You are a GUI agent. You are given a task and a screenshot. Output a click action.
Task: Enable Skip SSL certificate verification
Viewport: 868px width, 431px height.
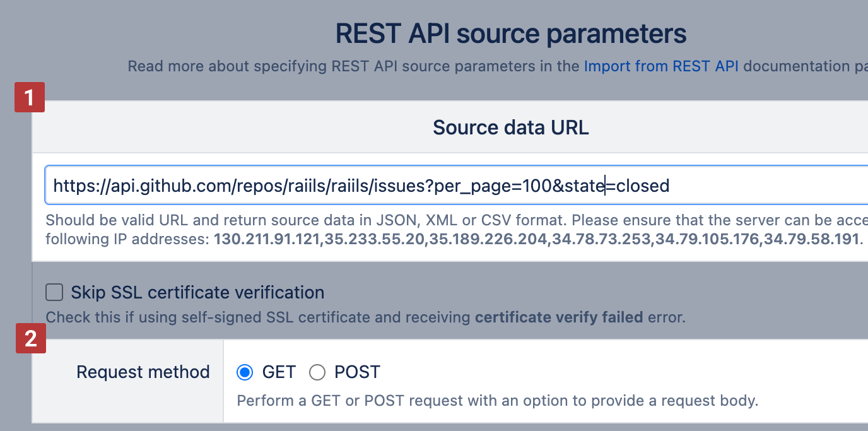[54, 292]
